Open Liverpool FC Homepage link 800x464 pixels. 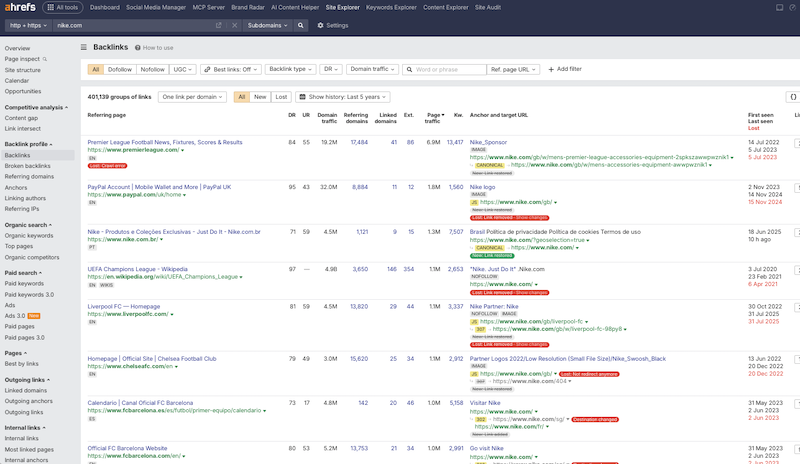click(123, 307)
